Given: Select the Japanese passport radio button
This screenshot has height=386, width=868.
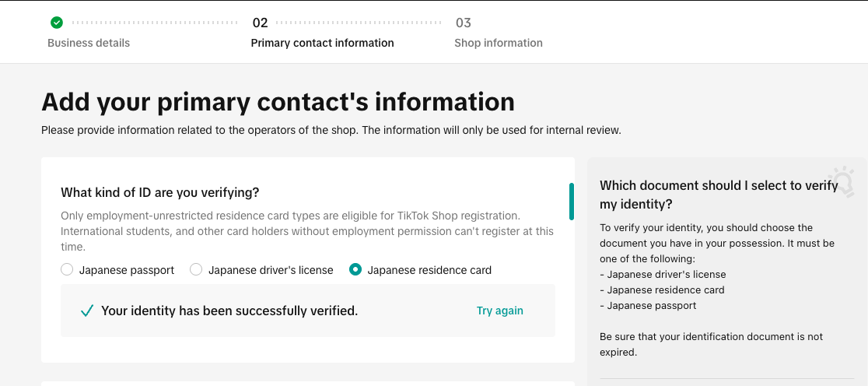Looking at the screenshot, I should (x=67, y=270).
